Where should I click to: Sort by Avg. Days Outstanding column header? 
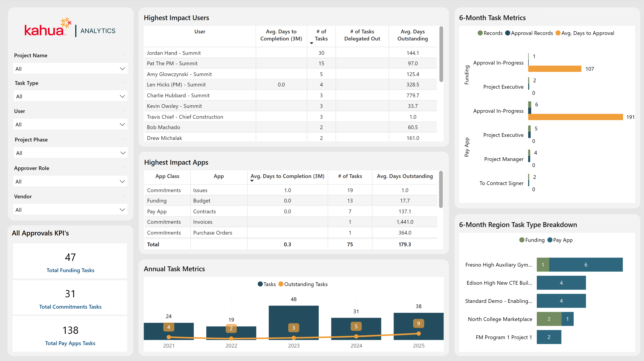(413, 35)
